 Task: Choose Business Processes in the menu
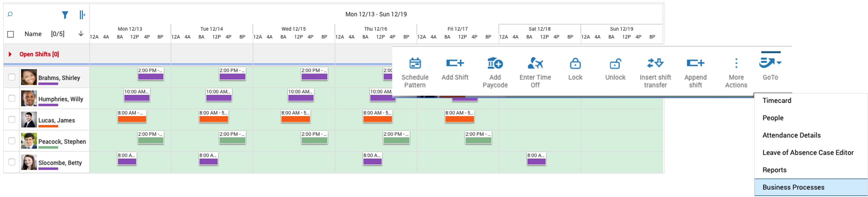(793, 187)
